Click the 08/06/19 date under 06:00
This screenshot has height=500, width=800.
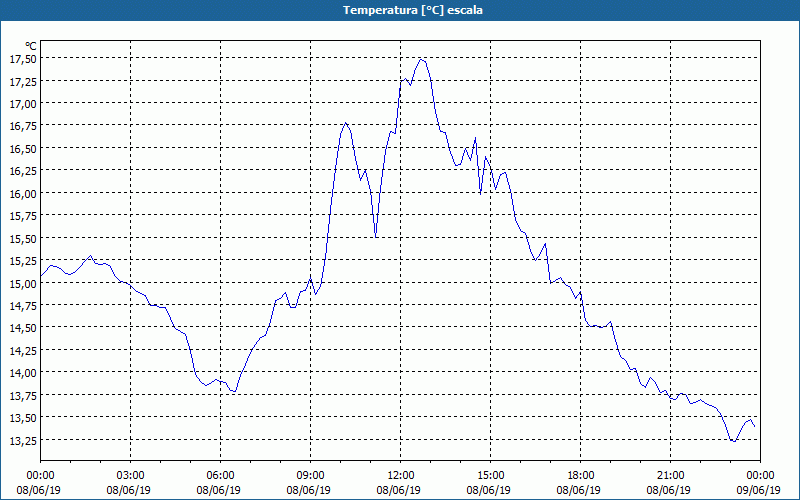pos(218,490)
